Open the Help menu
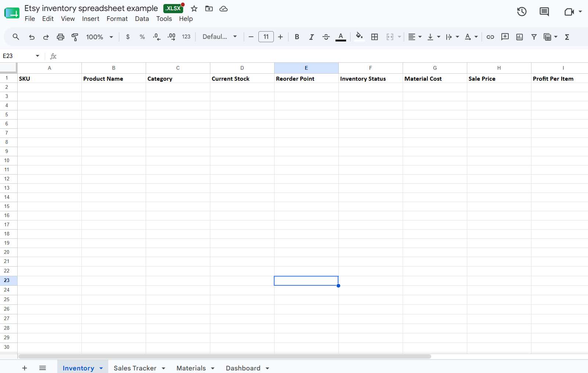This screenshot has height=373, width=588. [x=186, y=19]
